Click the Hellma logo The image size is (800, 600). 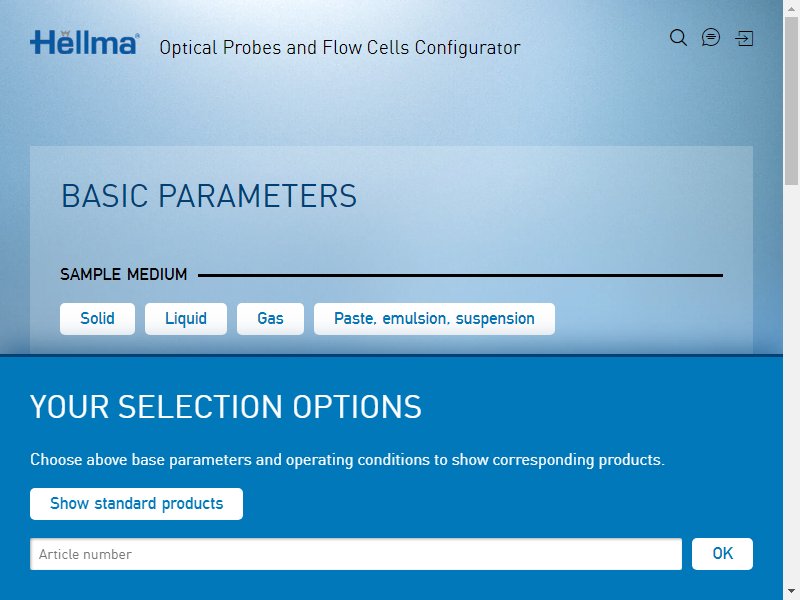pos(85,42)
